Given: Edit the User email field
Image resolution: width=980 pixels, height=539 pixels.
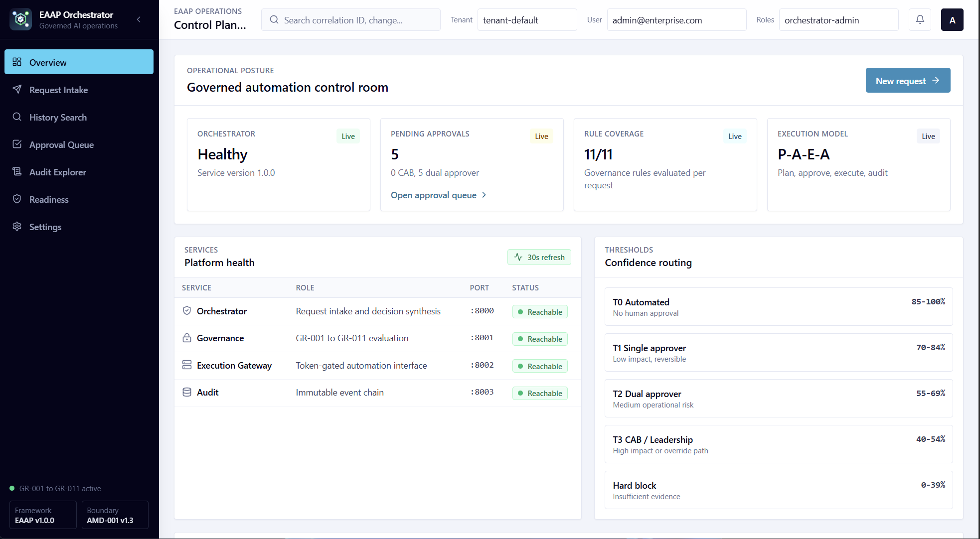Looking at the screenshot, I should [x=677, y=20].
